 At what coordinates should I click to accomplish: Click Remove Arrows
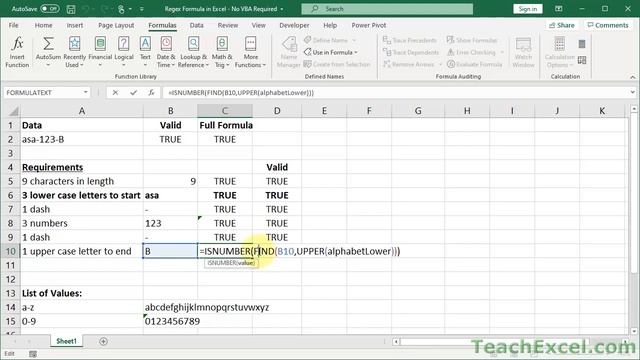point(408,64)
